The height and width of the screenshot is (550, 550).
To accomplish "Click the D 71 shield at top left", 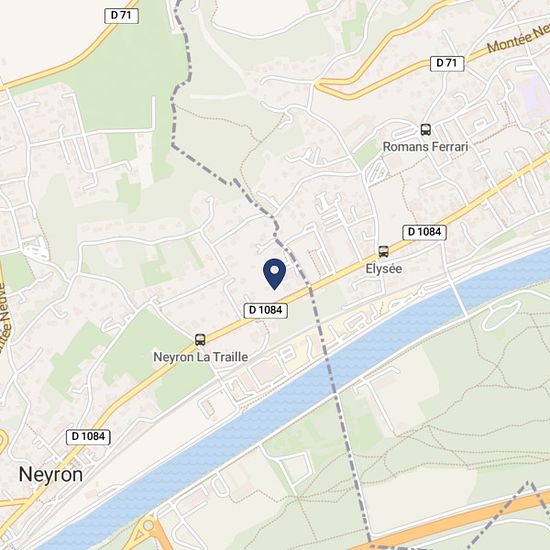I will click(122, 16).
